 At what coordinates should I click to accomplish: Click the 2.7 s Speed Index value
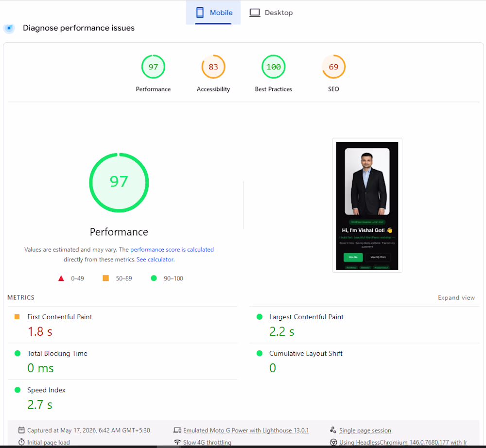[x=40, y=405]
